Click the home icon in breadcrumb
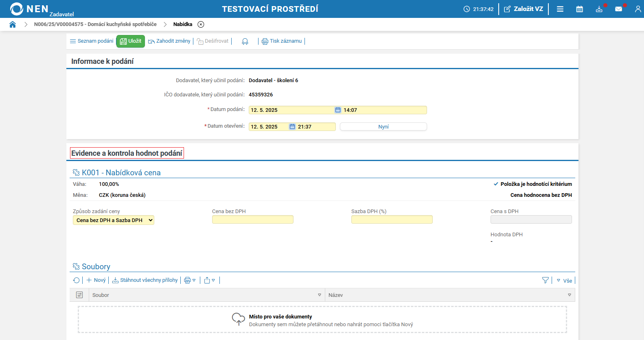Screen dimensions: 644x340 (13, 24)
